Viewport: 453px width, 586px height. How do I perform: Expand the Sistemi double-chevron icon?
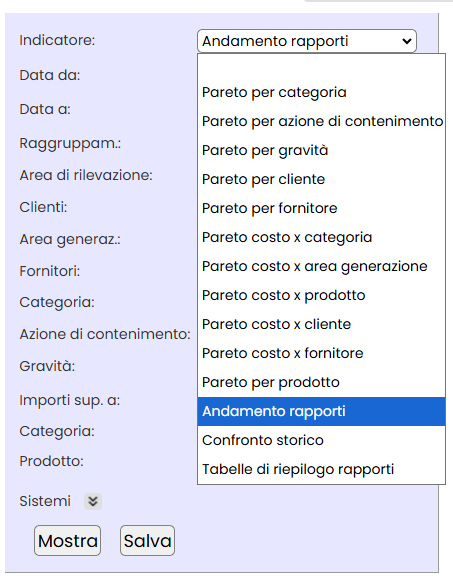(93, 501)
